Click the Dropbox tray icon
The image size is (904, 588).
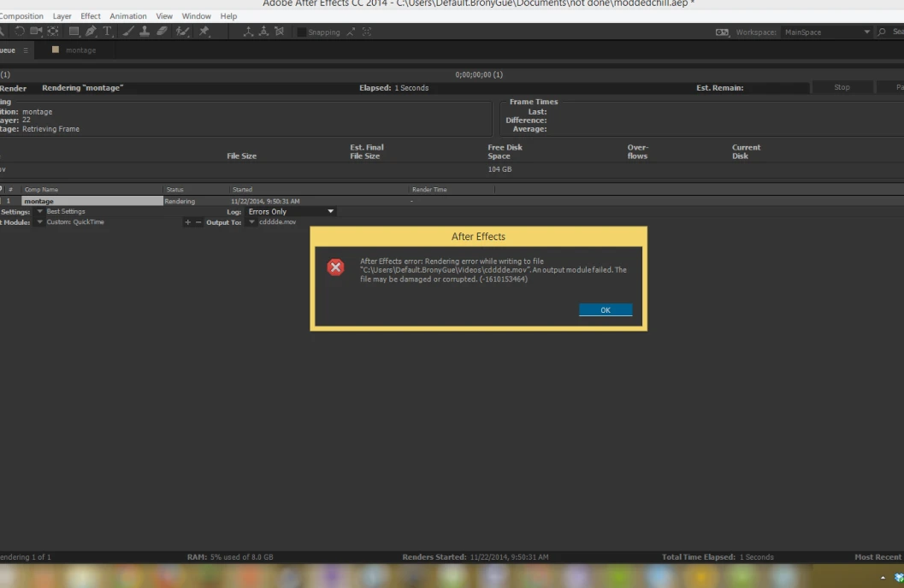point(899,577)
